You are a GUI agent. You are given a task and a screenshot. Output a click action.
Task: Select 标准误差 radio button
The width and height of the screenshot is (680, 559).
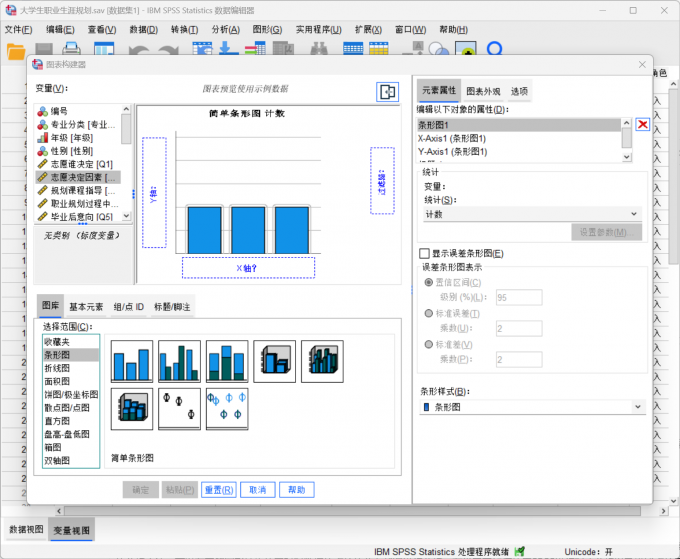428,313
